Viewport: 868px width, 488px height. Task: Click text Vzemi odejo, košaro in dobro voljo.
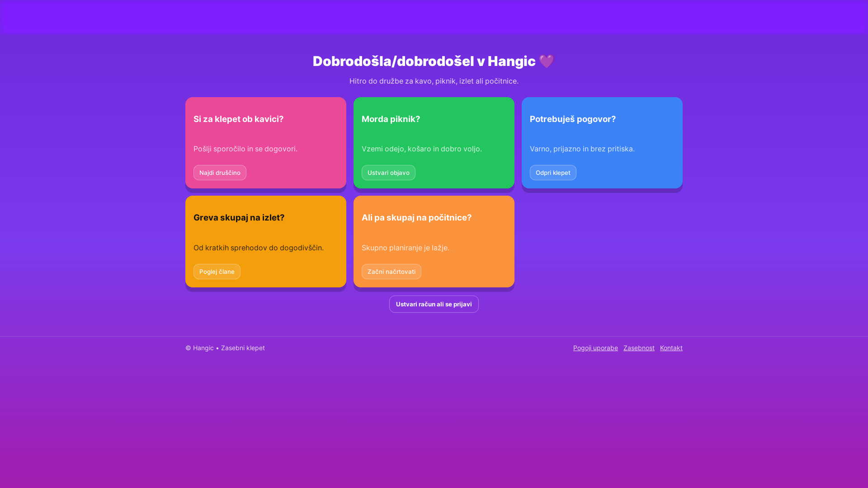click(x=422, y=149)
